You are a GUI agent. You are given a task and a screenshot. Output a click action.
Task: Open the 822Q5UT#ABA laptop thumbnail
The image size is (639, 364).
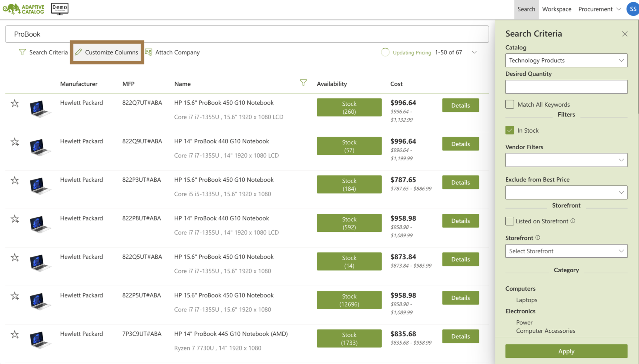click(40, 263)
